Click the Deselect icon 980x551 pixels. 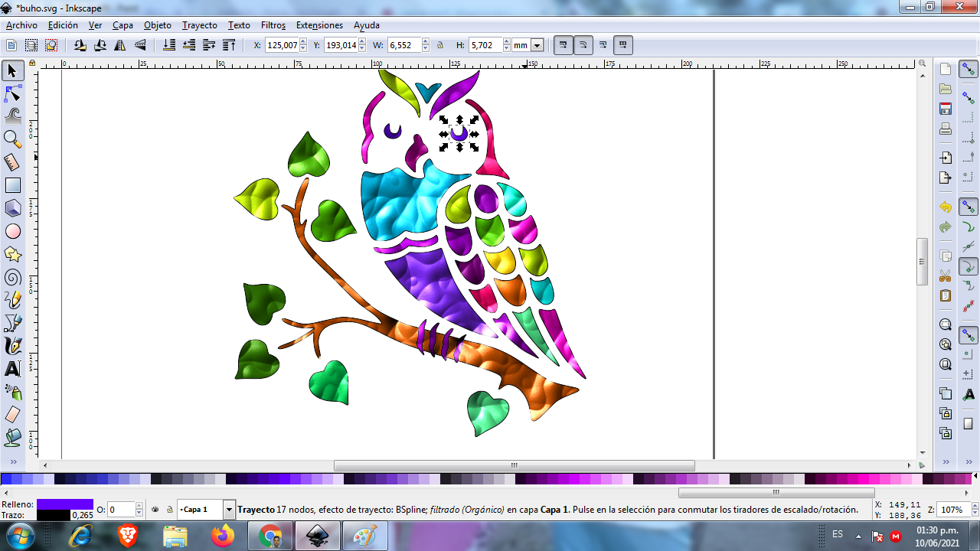click(x=51, y=45)
